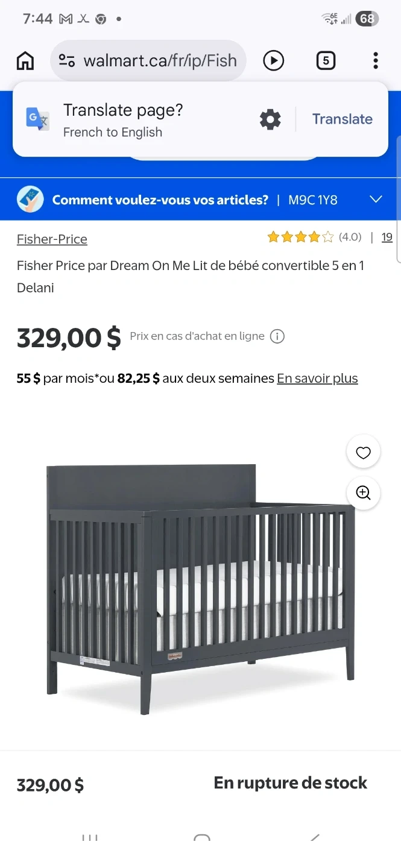
Task: Tap the zoom magnifier icon on image
Action: [363, 493]
